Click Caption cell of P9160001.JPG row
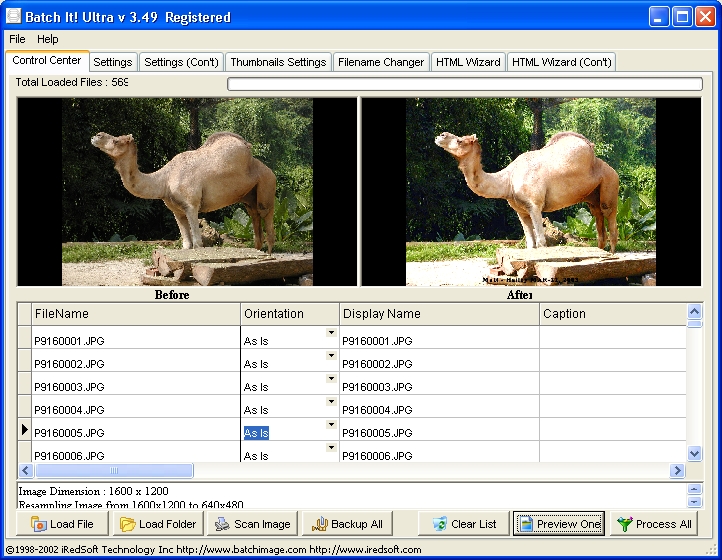This screenshot has height=560, width=722. (x=613, y=338)
